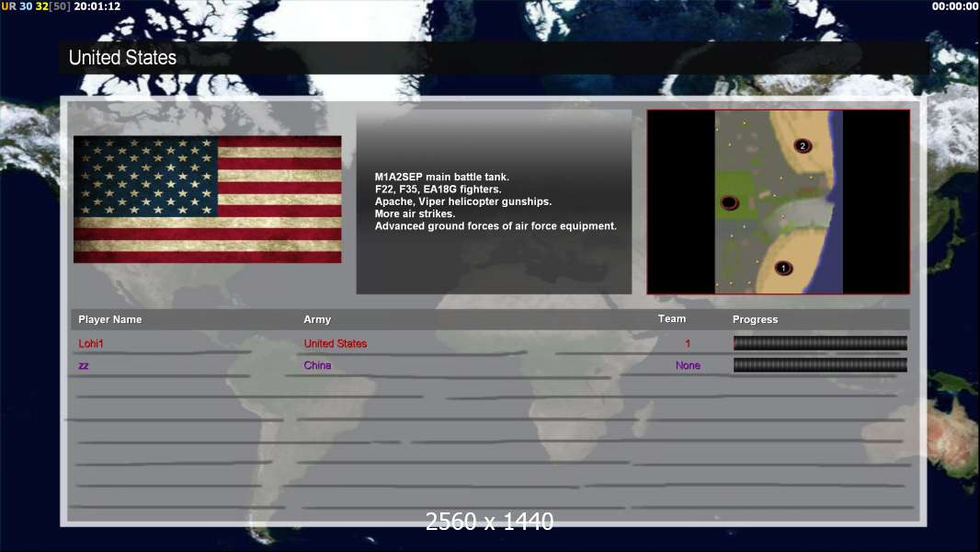980x552 pixels.
Task: Select player name zz
Action: [83, 365]
